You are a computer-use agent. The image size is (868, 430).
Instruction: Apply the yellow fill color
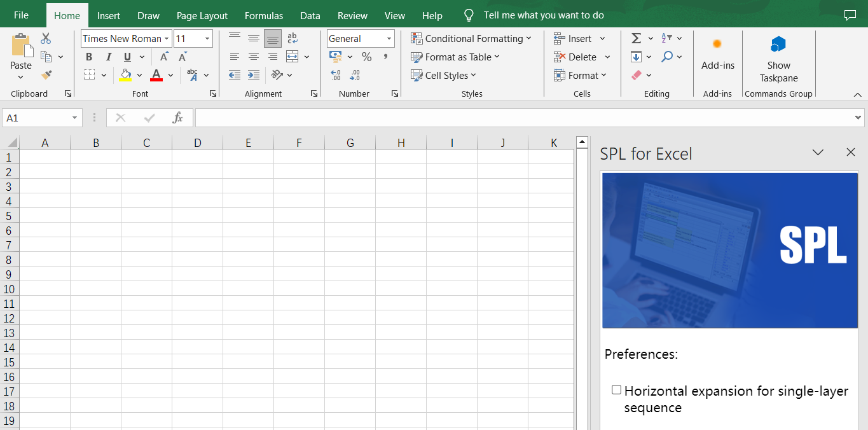point(126,75)
